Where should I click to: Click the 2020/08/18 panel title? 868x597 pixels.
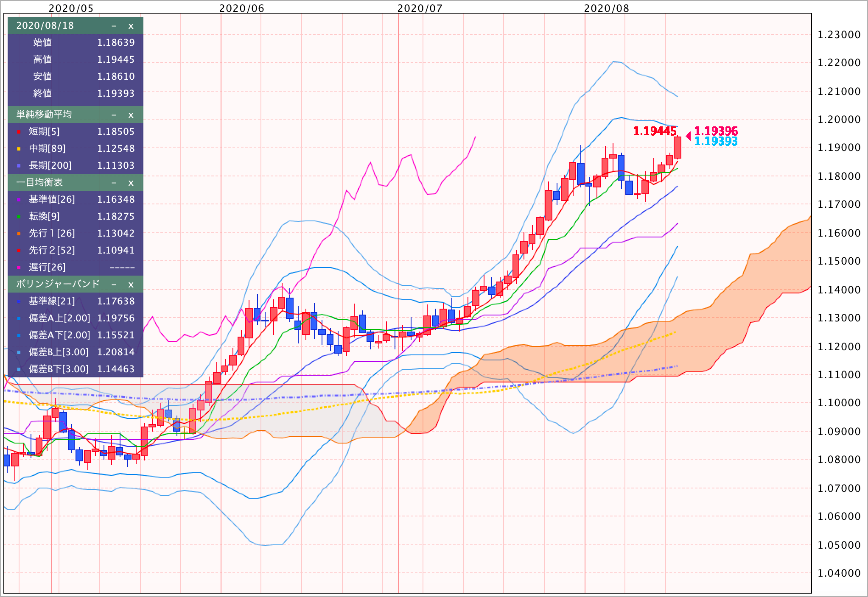[45, 26]
